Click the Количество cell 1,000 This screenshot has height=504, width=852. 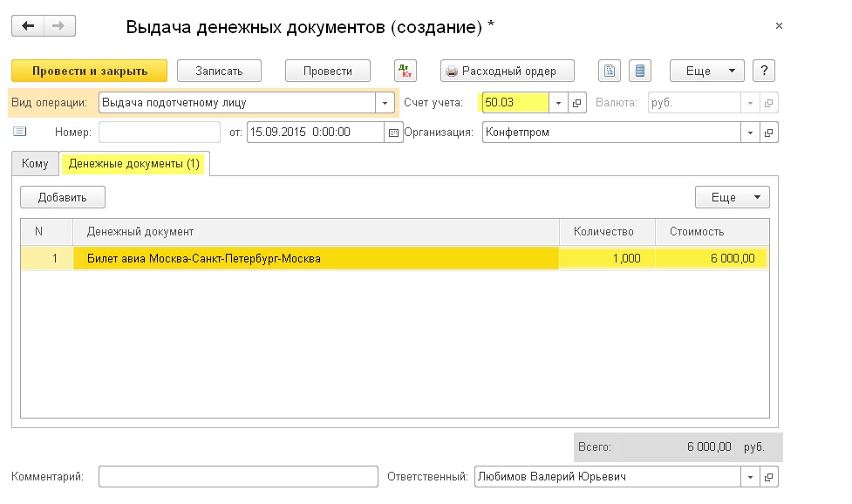(607, 258)
